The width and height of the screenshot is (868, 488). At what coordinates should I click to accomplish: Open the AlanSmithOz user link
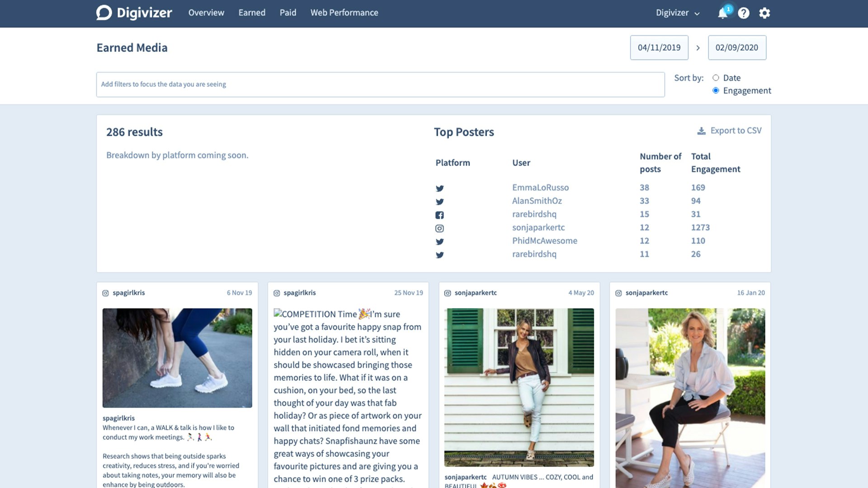click(x=537, y=201)
